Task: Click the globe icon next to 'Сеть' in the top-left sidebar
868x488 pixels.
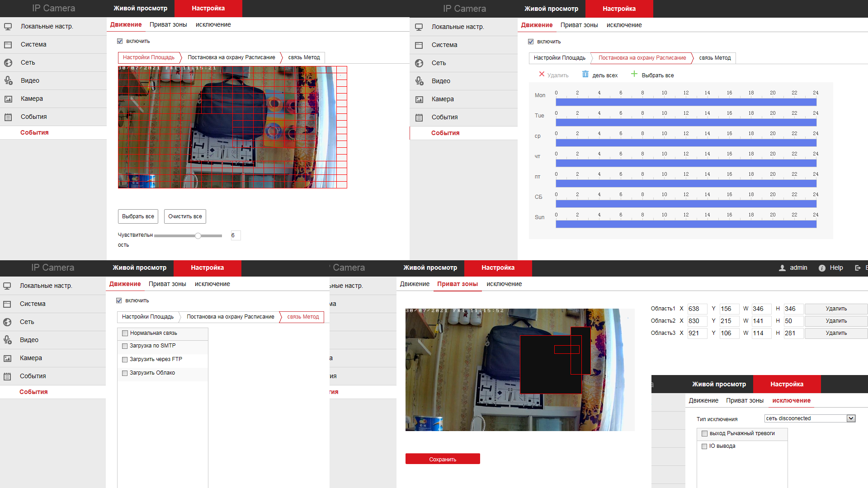Action: [x=8, y=63]
